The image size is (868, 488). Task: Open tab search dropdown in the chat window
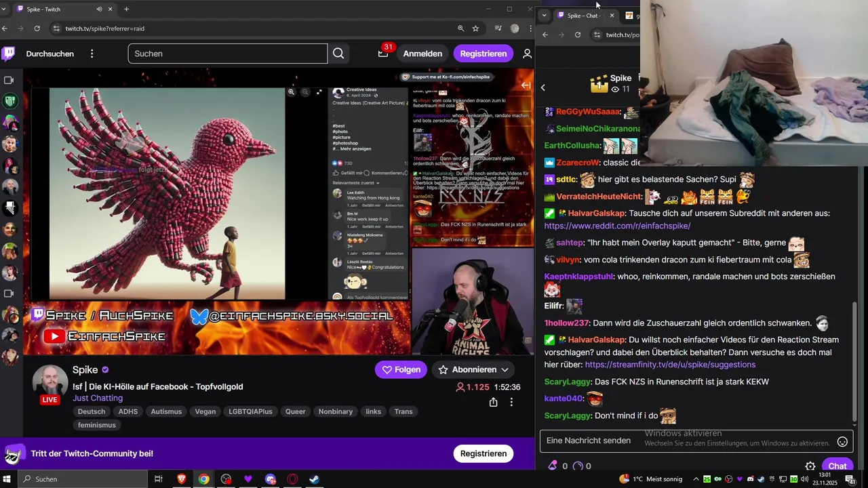[544, 15]
